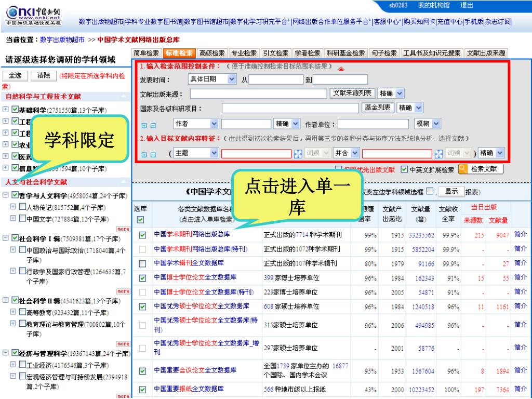
Task: Uncheck 中国博士学位论文全文数据库 row checkbox
Action: (x=142, y=278)
